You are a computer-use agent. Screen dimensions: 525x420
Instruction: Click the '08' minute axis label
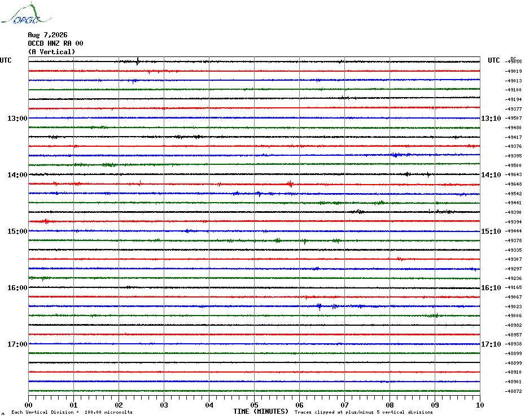(x=390, y=405)
